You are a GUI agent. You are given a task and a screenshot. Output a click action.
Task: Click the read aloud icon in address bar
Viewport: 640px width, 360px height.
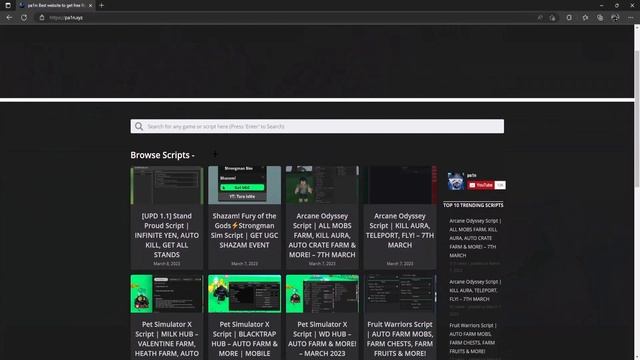(540, 18)
